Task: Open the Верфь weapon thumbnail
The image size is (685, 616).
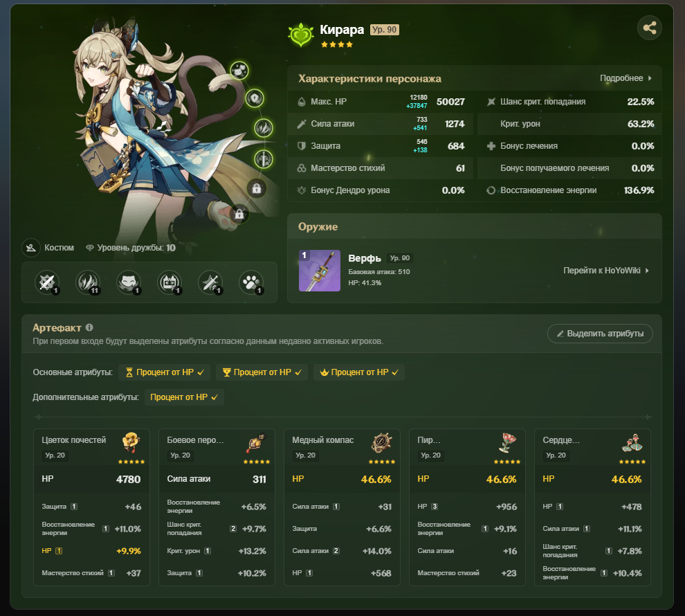Action: tap(320, 271)
